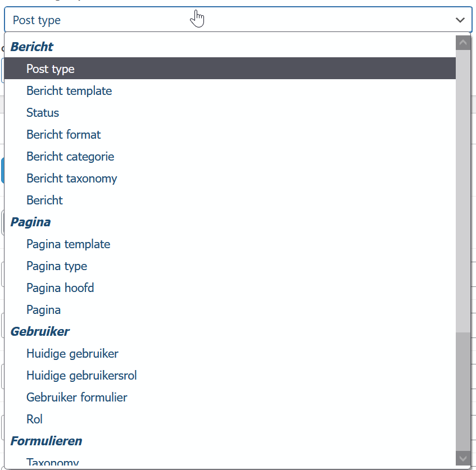Click the scrollbar down arrow
The image size is (476, 470).
pos(463,458)
